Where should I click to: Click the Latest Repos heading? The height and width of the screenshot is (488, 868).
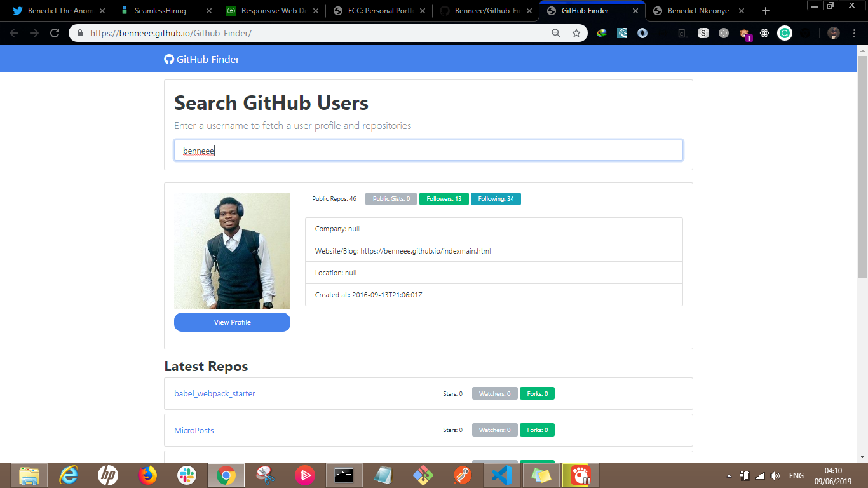pyautogui.click(x=206, y=367)
